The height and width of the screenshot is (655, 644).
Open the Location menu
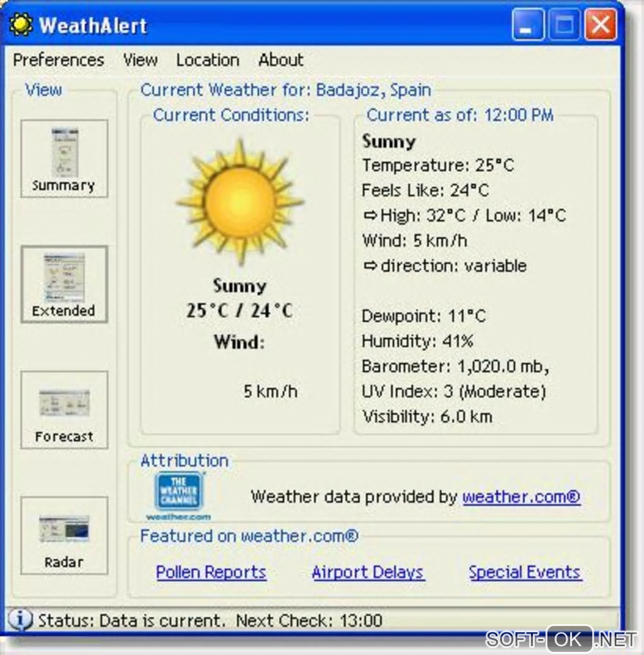(x=208, y=60)
